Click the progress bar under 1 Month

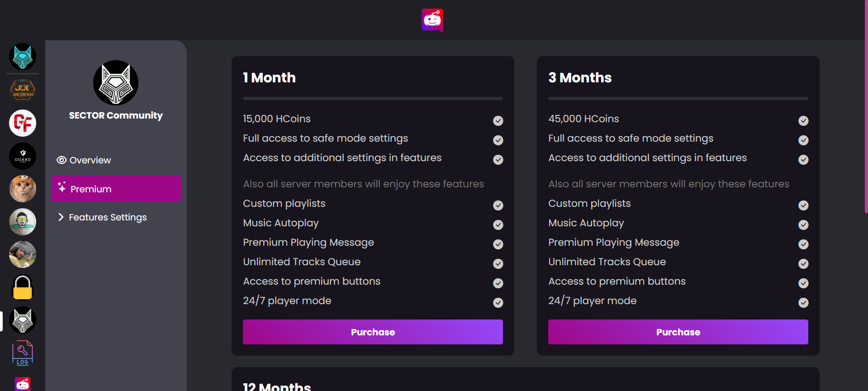point(372,98)
